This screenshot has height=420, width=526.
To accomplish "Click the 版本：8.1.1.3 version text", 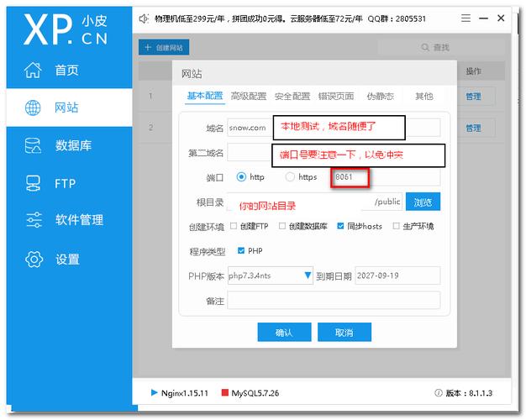I will click(x=469, y=393).
